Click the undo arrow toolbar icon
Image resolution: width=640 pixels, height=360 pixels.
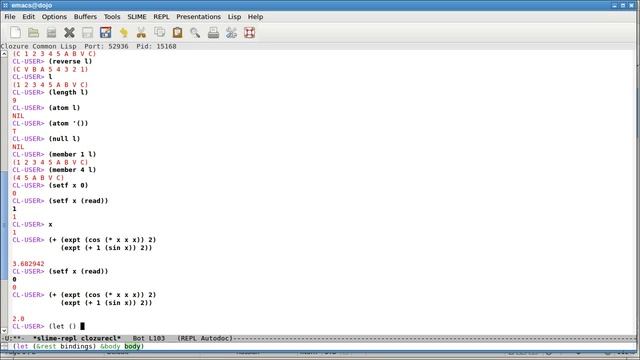[x=123, y=33]
